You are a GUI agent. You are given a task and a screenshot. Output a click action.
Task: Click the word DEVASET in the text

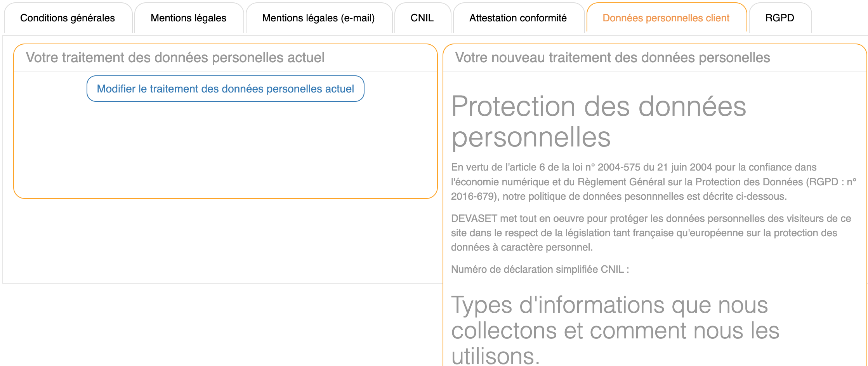[x=474, y=218]
